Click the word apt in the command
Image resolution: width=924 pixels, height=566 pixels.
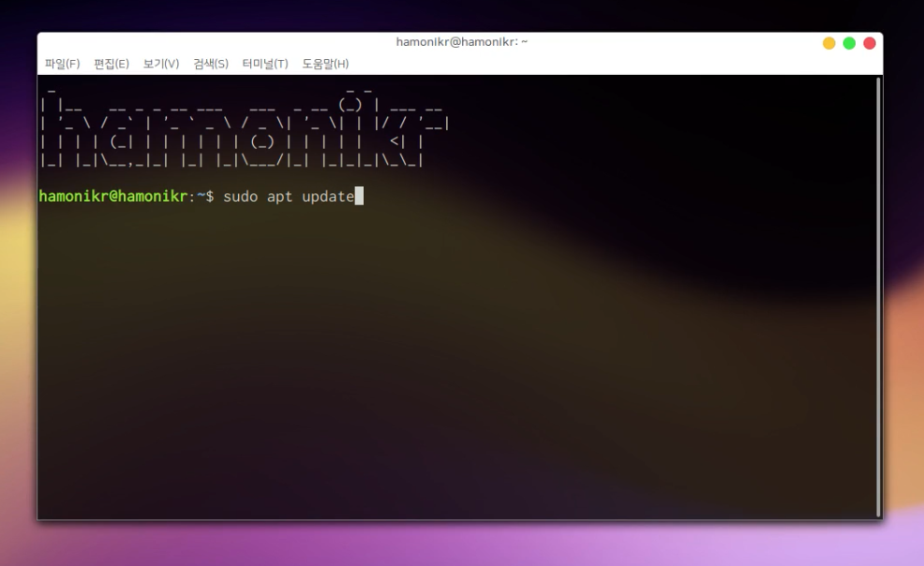279,197
